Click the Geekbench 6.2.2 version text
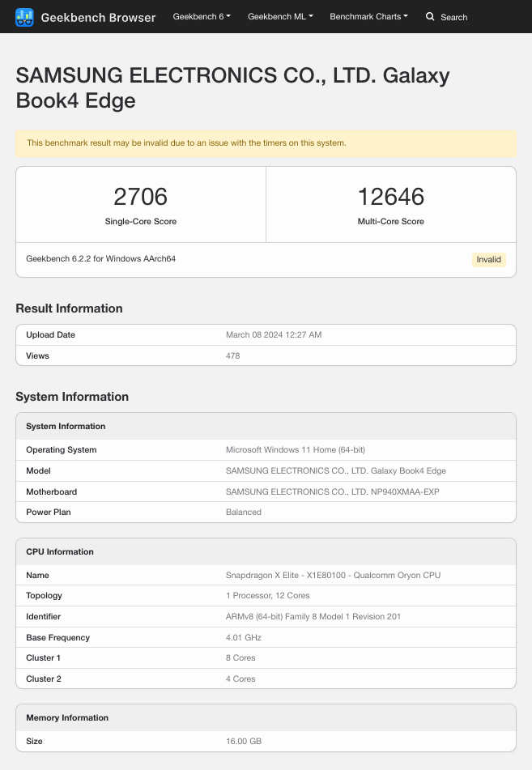This screenshot has height=770, width=532. point(100,259)
